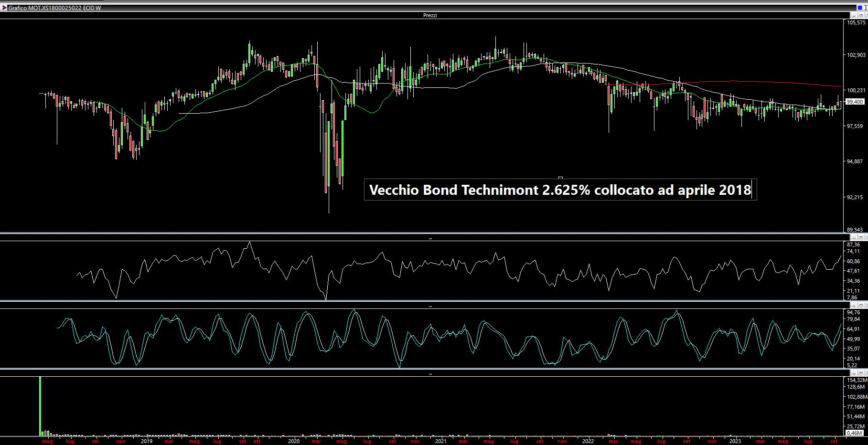Click the 49,99 stochastic axis label
This screenshot has height=445, width=868.
[853, 339]
